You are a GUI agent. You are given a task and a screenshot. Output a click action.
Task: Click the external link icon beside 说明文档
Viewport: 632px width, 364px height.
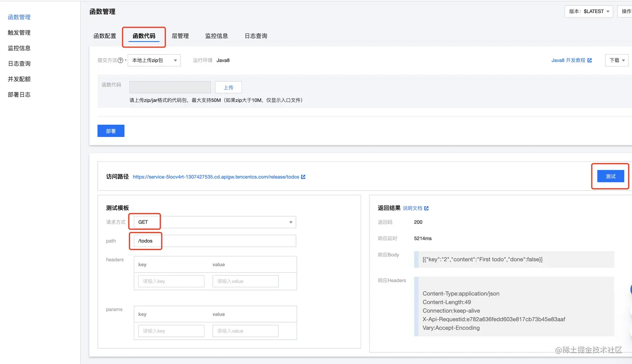click(426, 208)
